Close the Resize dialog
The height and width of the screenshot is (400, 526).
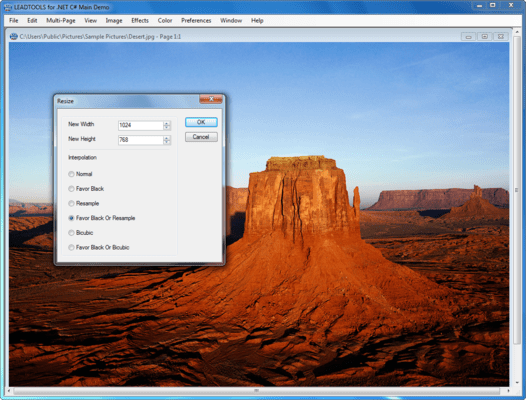click(211, 99)
